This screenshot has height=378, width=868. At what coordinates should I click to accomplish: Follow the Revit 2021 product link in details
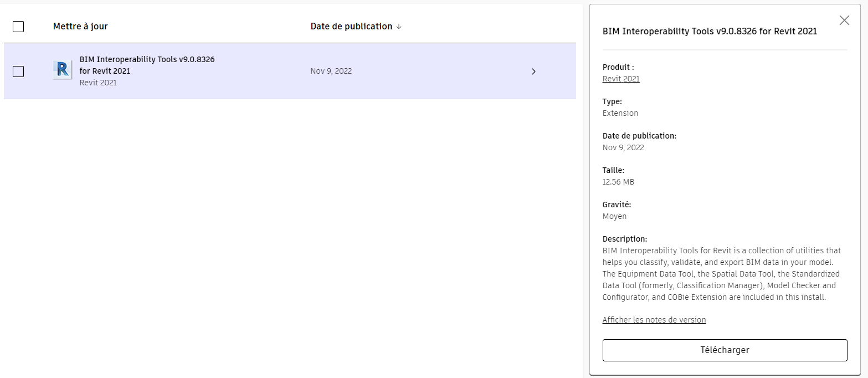click(621, 79)
